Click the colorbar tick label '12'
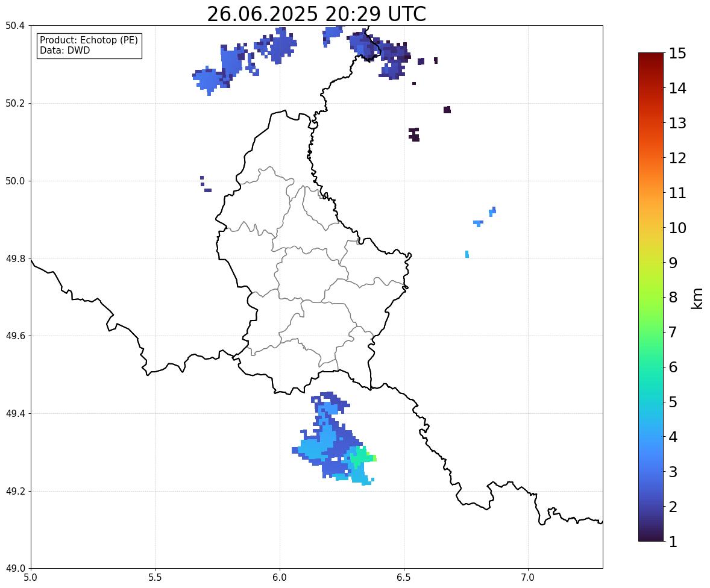710x588 pixels. click(677, 158)
